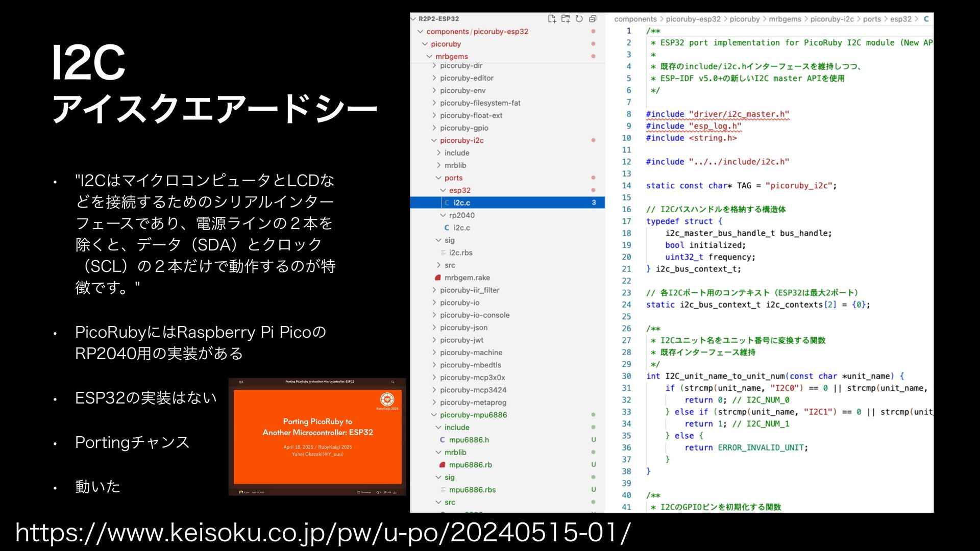Open the mpu6886.rb Ruby file
The image size is (980, 551).
click(470, 465)
